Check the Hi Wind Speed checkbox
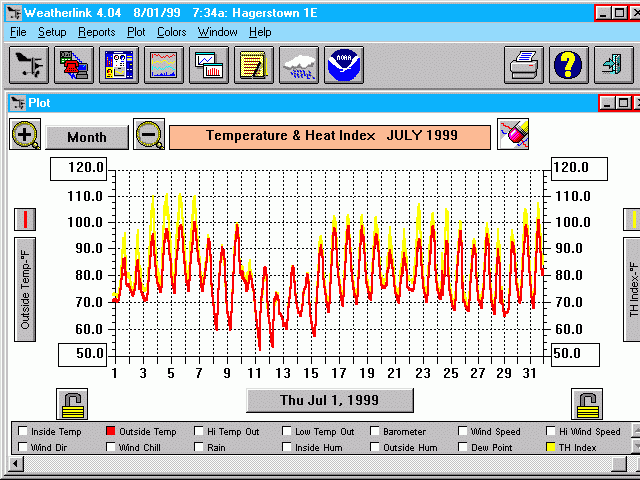This screenshot has height=480, width=640. 551,431
